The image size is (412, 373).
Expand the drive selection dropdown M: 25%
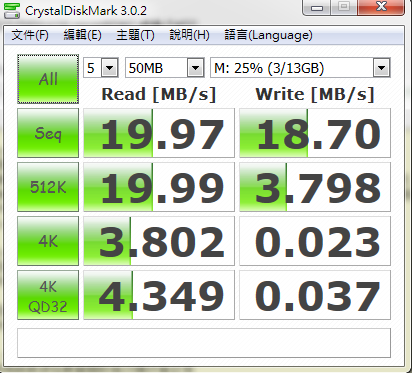point(381,68)
